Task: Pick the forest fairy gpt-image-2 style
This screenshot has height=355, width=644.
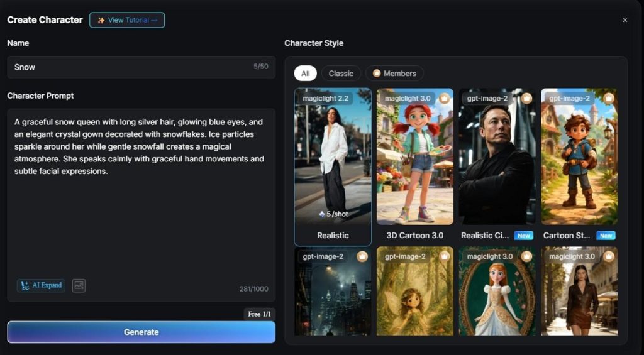Action: [415, 291]
